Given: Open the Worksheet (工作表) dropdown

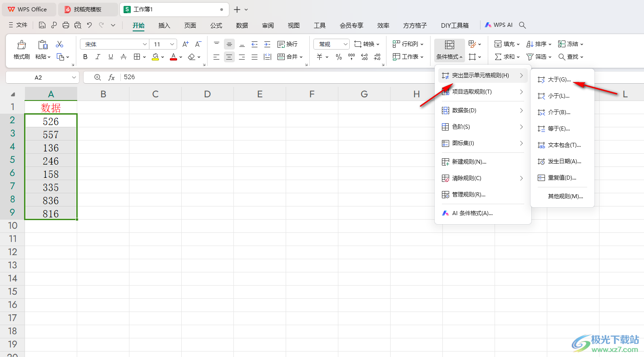Looking at the screenshot, I should click(408, 57).
